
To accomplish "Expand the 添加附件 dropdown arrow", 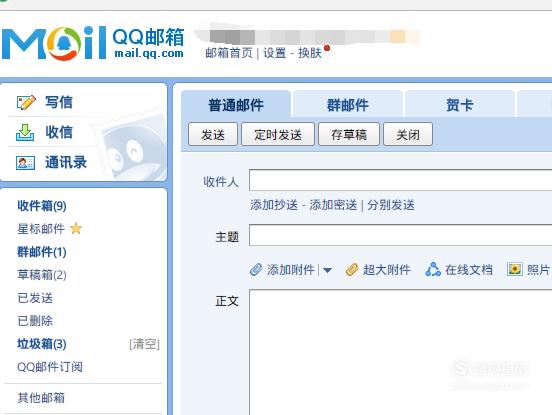I will tap(327, 270).
